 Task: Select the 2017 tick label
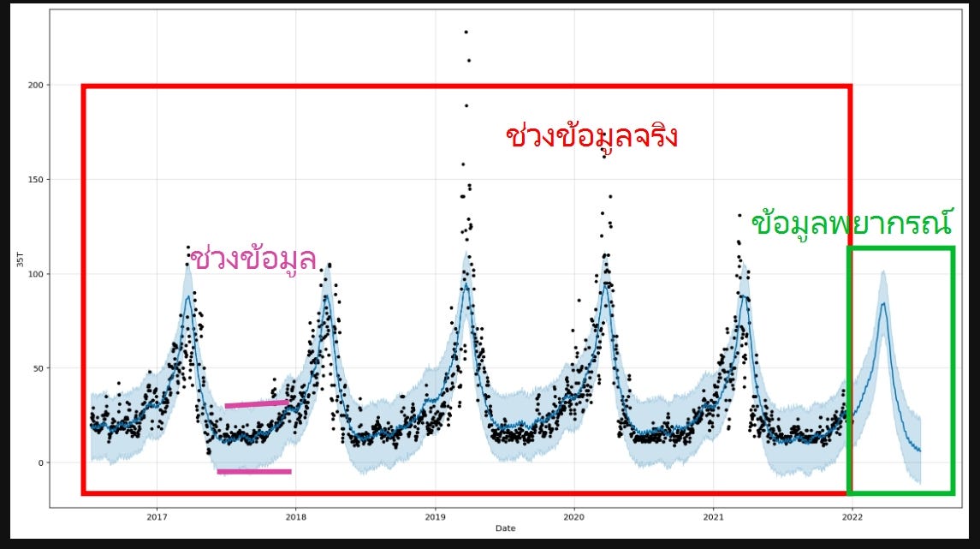tap(157, 516)
